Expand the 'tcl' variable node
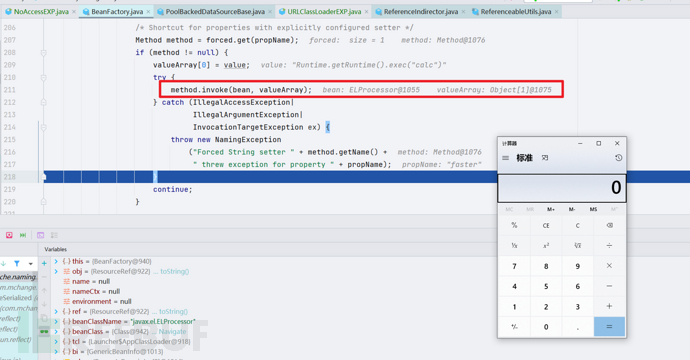 (56, 342)
